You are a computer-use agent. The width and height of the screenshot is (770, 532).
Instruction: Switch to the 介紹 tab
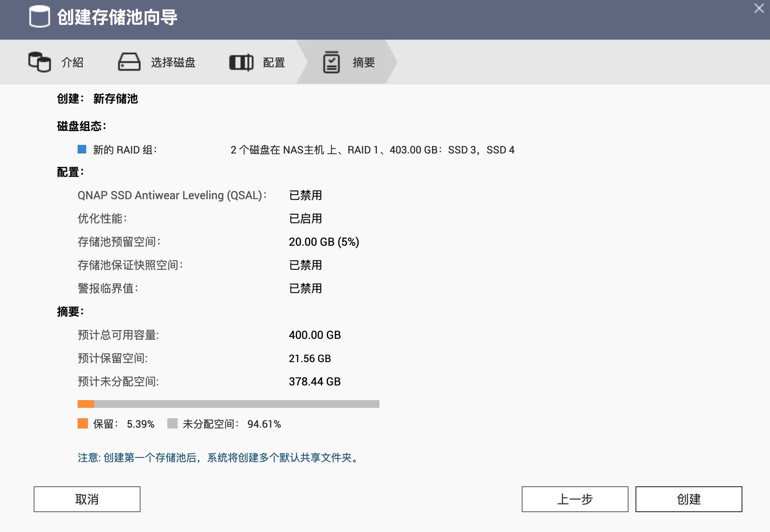pos(72,62)
